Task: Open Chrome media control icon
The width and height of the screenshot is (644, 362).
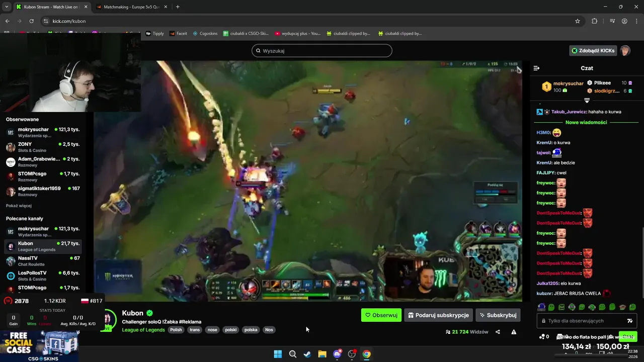Action: (x=612, y=21)
